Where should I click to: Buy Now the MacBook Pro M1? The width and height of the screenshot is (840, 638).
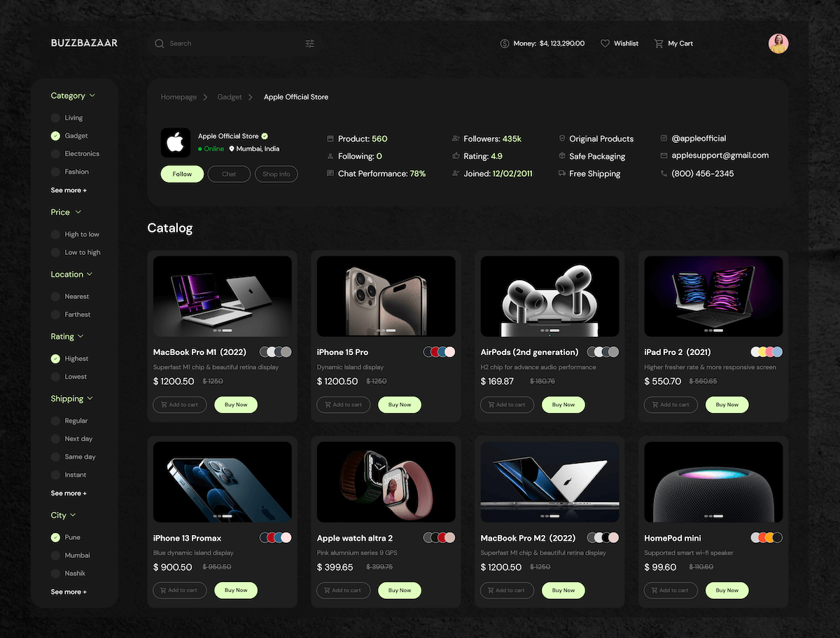tap(236, 405)
